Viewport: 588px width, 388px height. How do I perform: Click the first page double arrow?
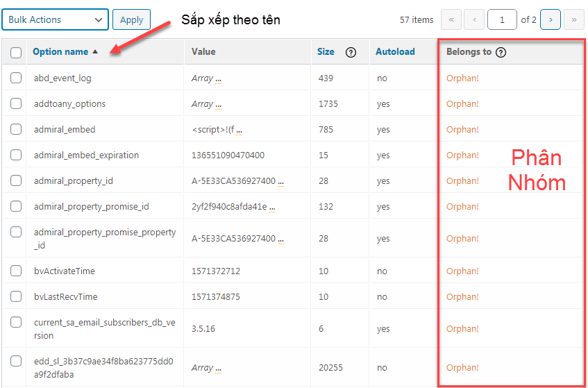[451, 19]
